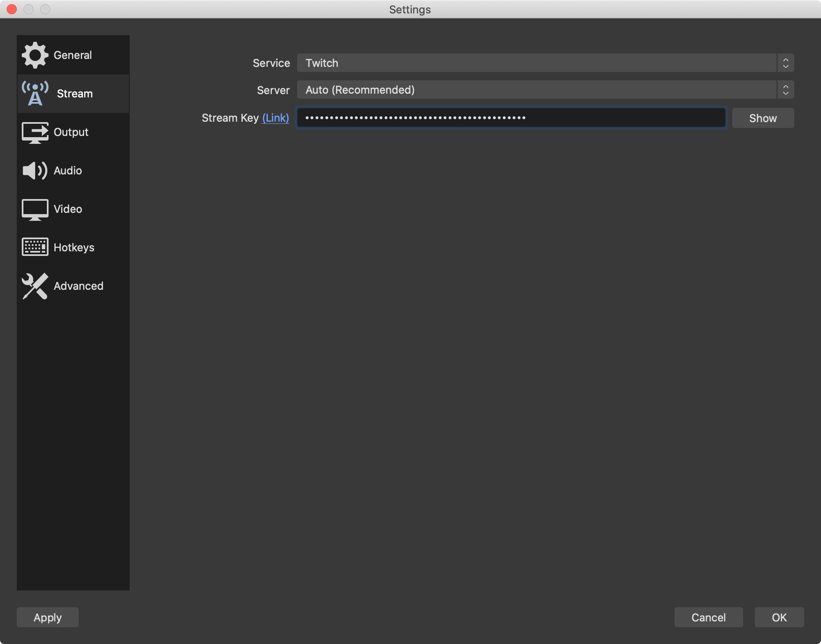Click the Hotkeys keyboard icon

[35, 247]
